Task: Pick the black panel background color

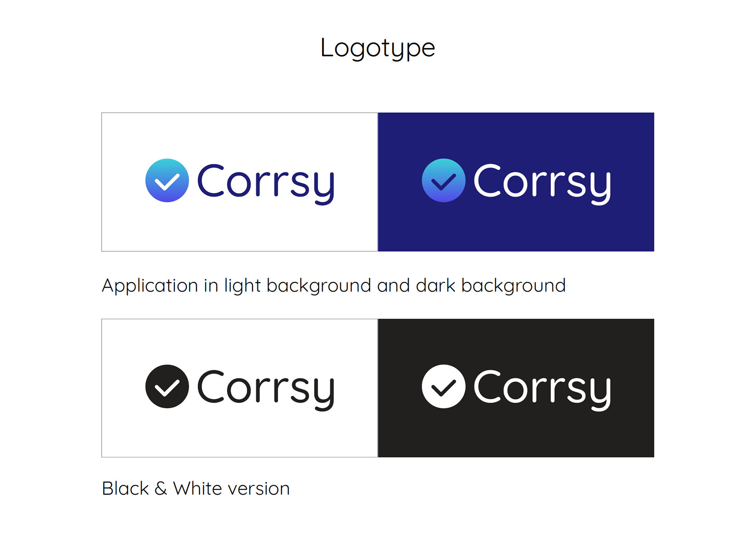Action: [x=516, y=433]
